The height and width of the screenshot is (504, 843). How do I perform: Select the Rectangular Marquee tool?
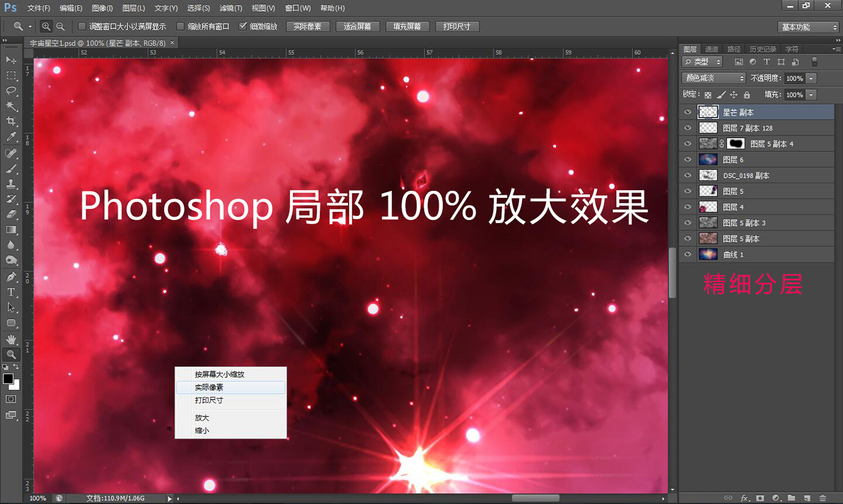point(11,76)
